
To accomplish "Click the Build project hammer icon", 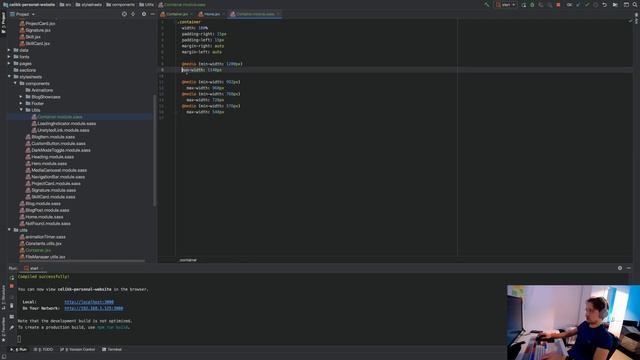I will 487,5.
